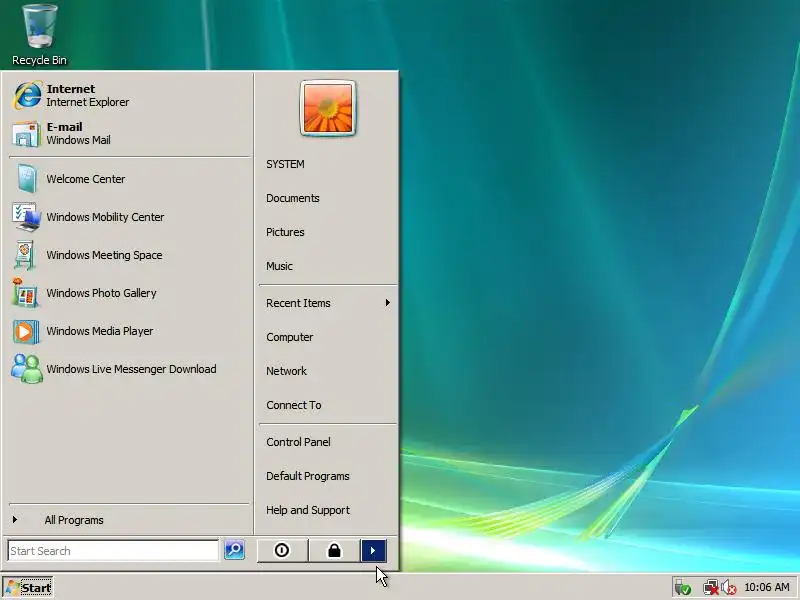Open Default Programs

pyautogui.click(x=308, y=476)
